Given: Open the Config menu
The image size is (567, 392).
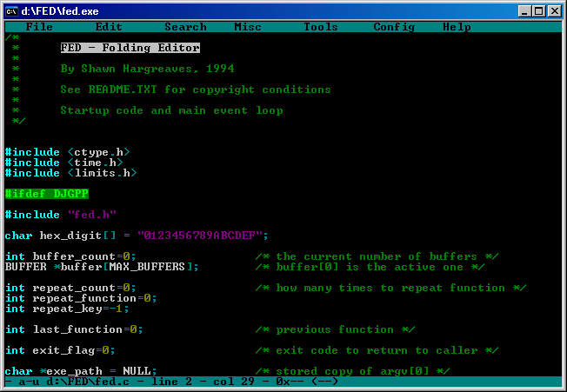Looking at the screenshot, I should click(394, 27).
